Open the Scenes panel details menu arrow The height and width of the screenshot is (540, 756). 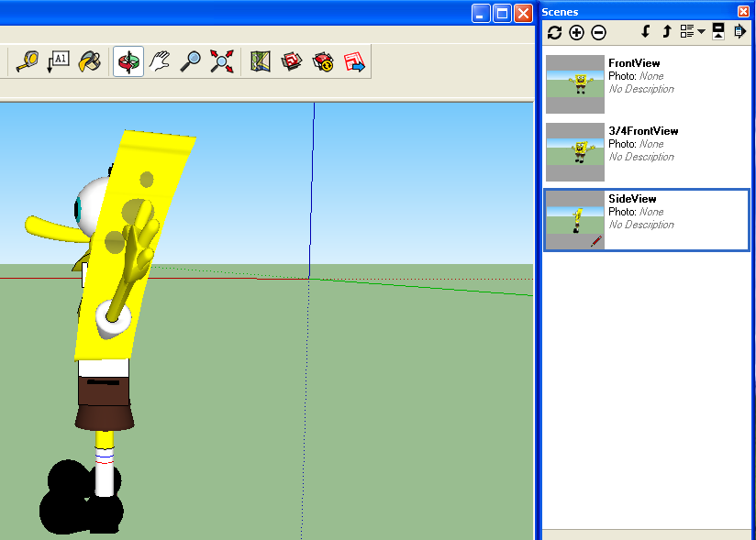(x=740, y=32)
